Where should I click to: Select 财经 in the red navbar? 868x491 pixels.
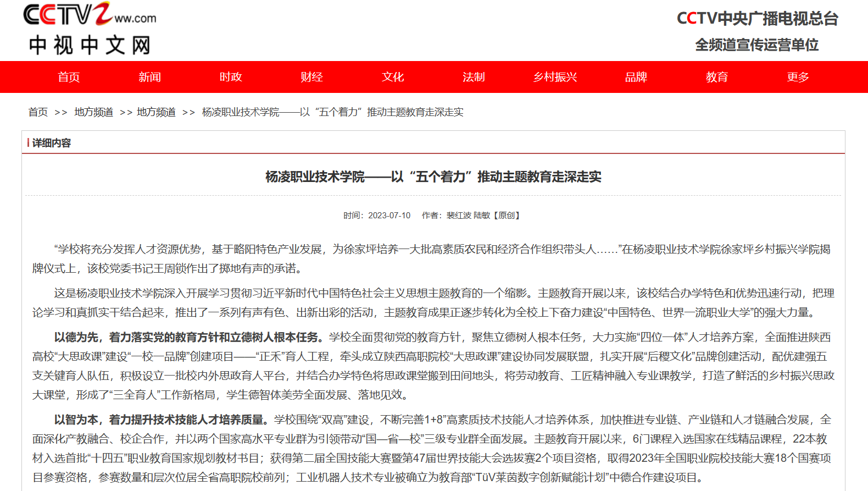click(x=311, y=77)
